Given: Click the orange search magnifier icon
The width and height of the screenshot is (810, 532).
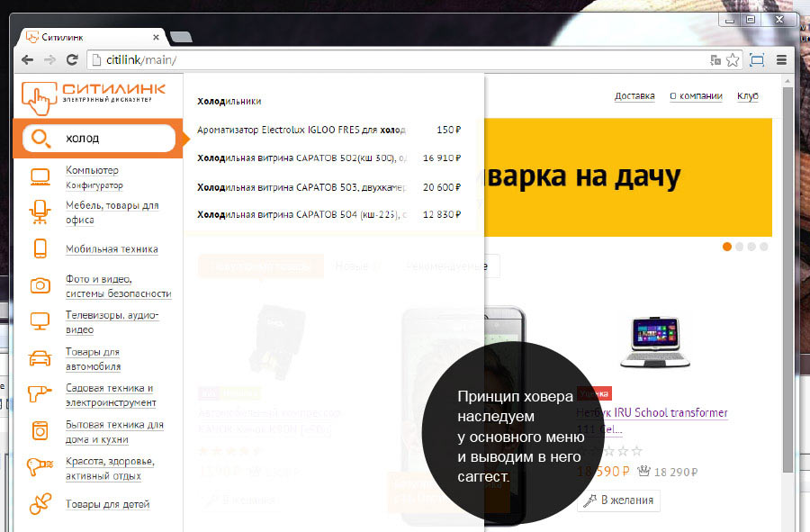Looking at the screenshot, I should pos(40,138).
